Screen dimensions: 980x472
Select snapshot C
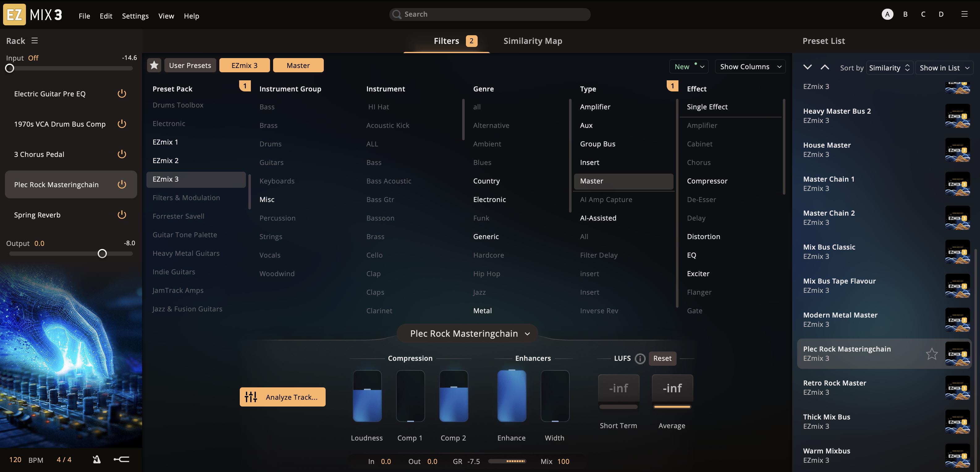923,14
